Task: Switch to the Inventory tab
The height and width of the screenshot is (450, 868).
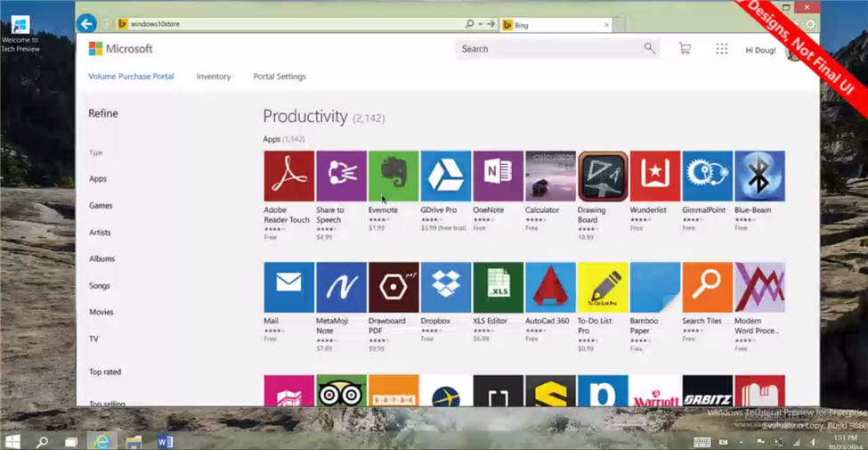Action: click(x=213, y=77)
